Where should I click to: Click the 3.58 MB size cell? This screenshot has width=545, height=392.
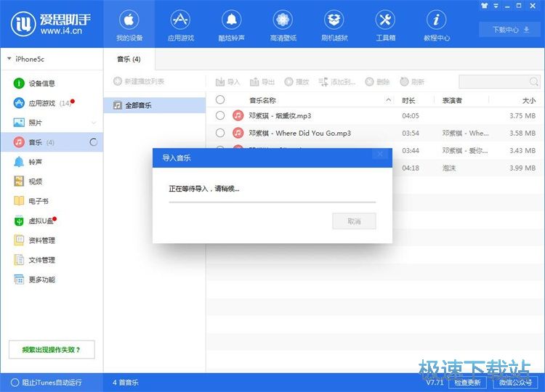click(522, 133)
